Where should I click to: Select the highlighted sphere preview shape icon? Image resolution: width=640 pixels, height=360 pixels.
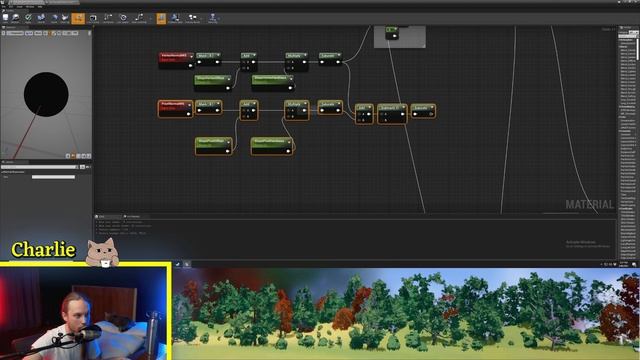[x=73, y=156]
